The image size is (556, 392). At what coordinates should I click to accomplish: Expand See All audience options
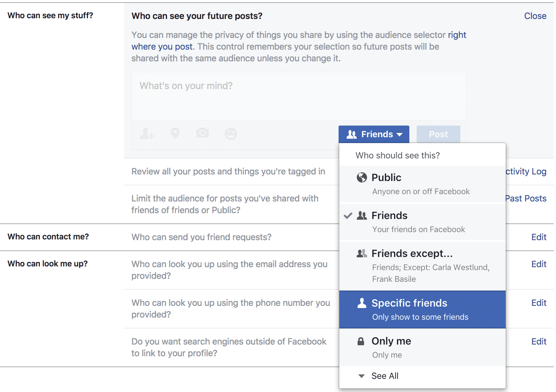tap(385, 376)
